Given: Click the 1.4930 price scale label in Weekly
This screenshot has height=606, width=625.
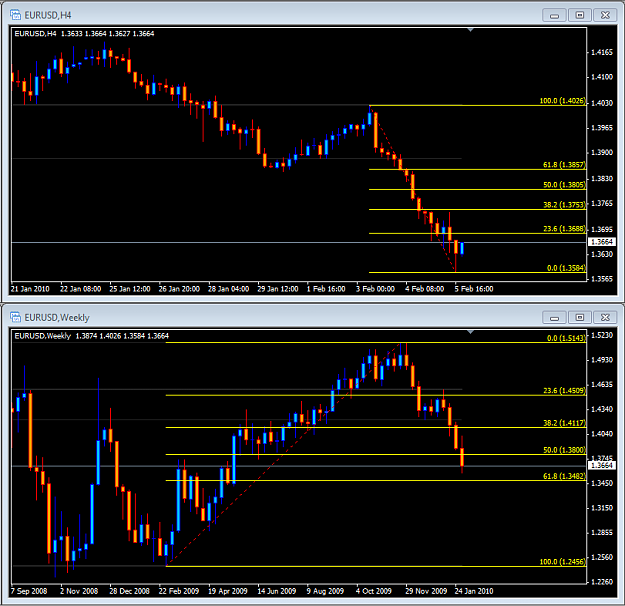Looking at the screenshot, I should click(x=602, y=360).
